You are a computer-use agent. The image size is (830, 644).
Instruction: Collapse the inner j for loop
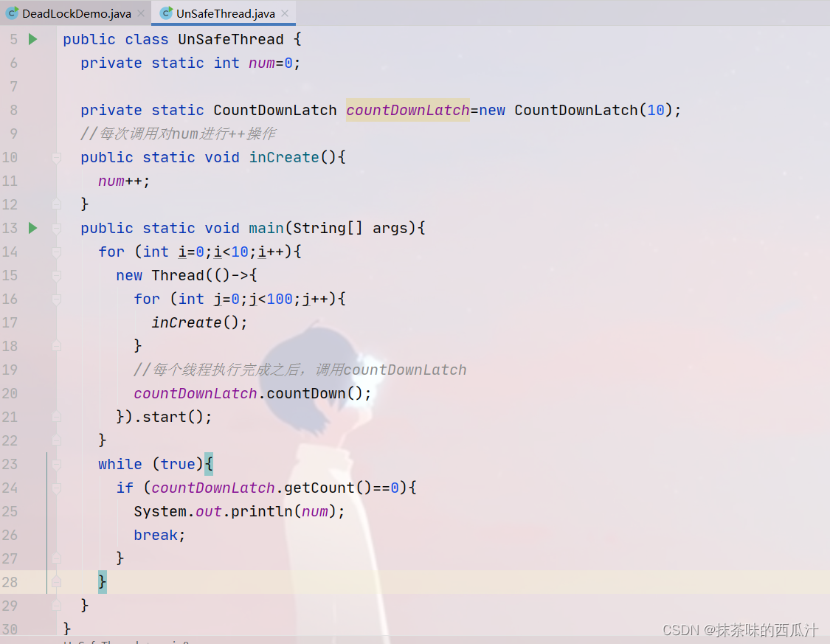57,299
